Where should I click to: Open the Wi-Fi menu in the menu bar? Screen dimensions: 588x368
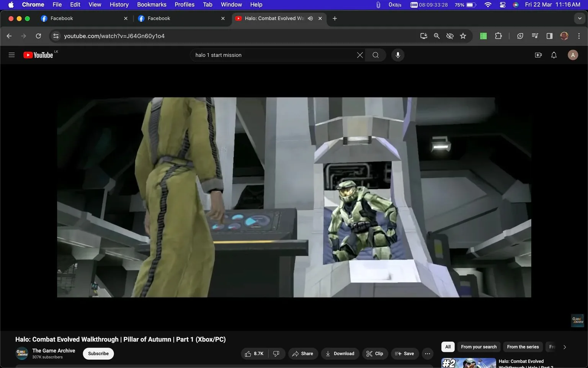click(x=487, y=5)
